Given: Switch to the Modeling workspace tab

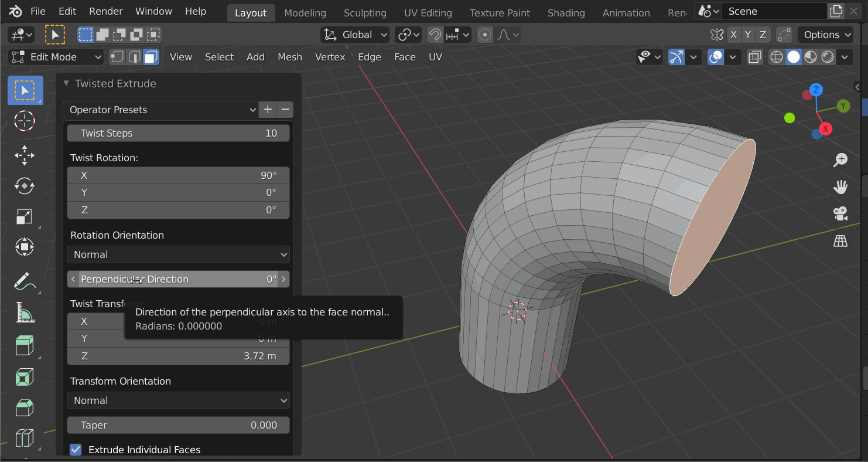Looking at the screenshot, I should click(x=305, y=12).
